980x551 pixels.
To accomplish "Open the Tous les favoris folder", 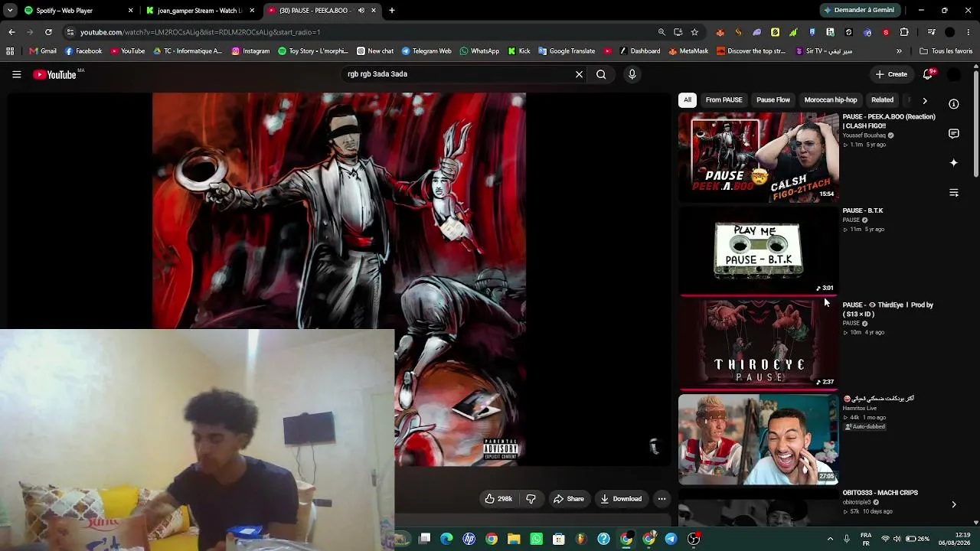I will pyautogui.click(x=946, y=51).
